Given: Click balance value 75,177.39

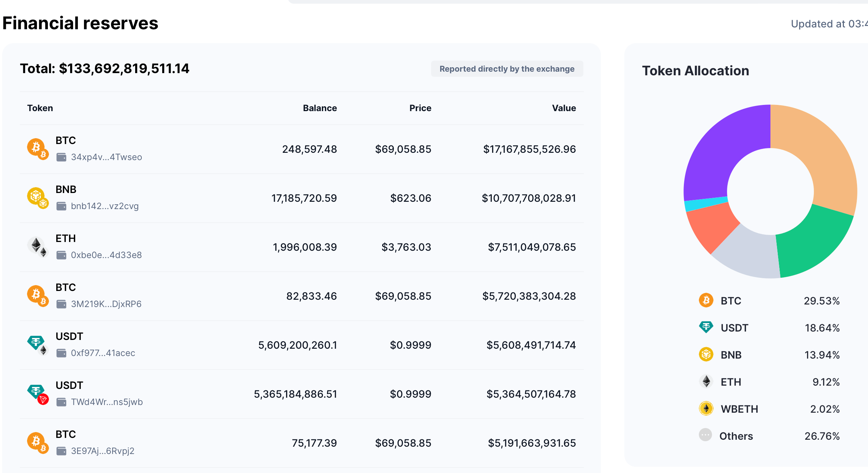Looking at the screenshot, I should 315,443.
